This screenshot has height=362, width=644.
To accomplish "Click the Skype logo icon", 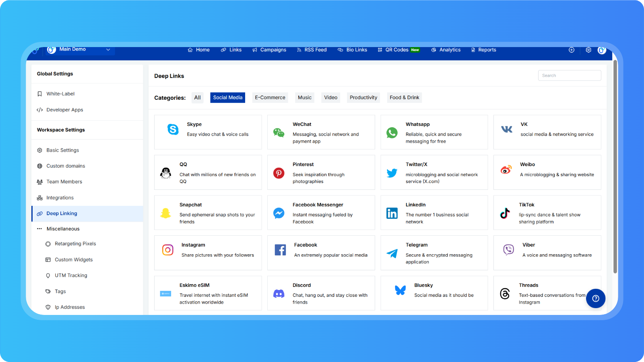I will click(x=173, y=129).
